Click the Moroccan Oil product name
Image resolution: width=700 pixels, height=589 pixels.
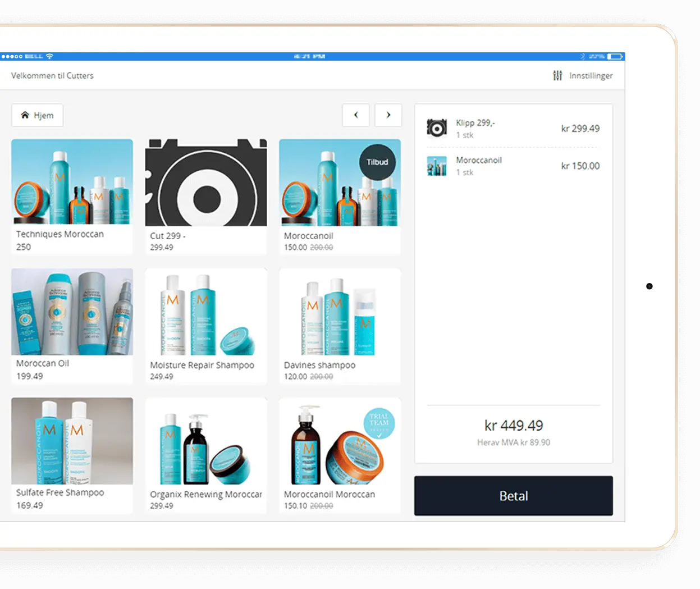[43, 363]
